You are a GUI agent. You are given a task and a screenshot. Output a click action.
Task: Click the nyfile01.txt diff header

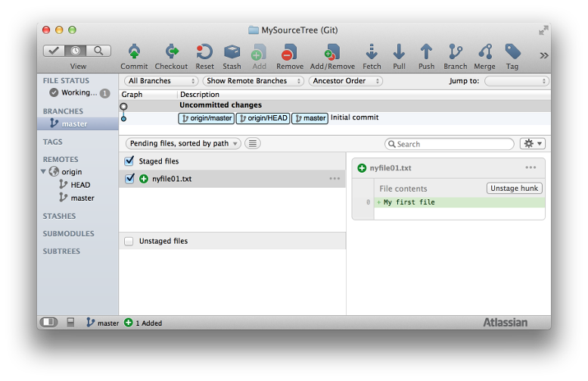point(448,168)
